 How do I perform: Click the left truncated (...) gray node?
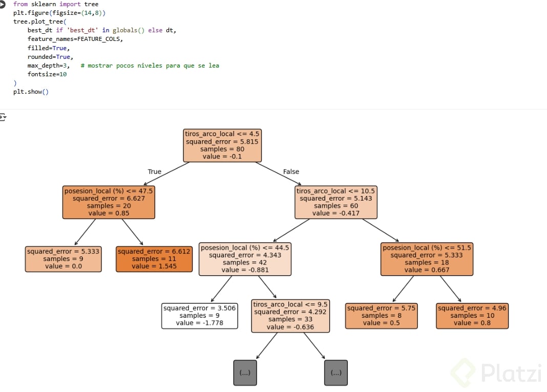point(245,373)
